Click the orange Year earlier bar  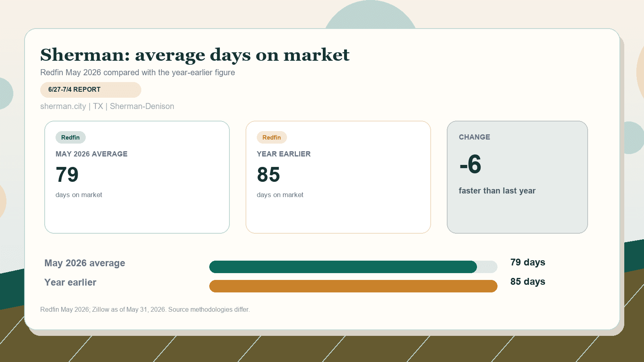coord(353,286)
